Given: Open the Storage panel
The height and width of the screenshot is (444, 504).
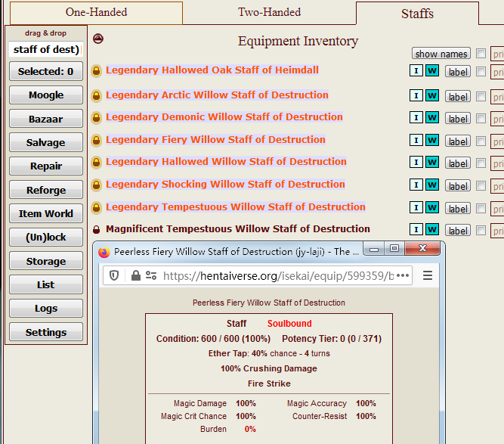Looking at the screenshot, I should click(x=46, y=261).
